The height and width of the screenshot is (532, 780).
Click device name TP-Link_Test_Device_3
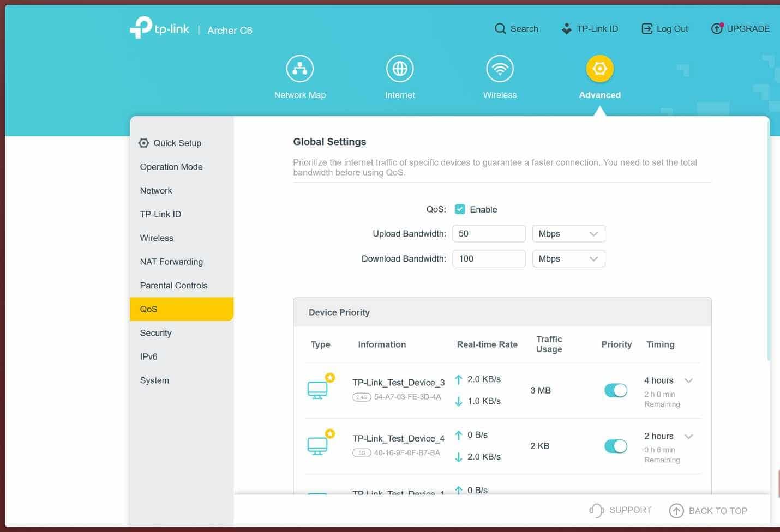(x=398, y=383)
